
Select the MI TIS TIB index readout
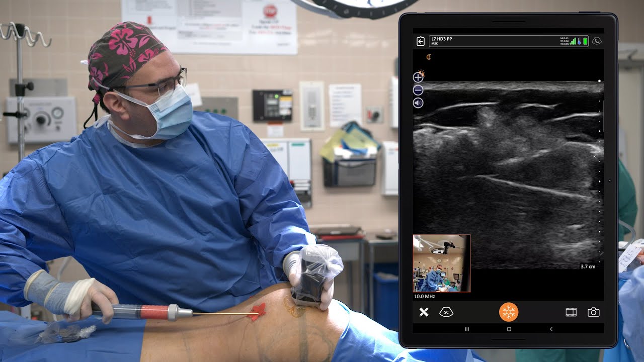(x=564, y=41)
